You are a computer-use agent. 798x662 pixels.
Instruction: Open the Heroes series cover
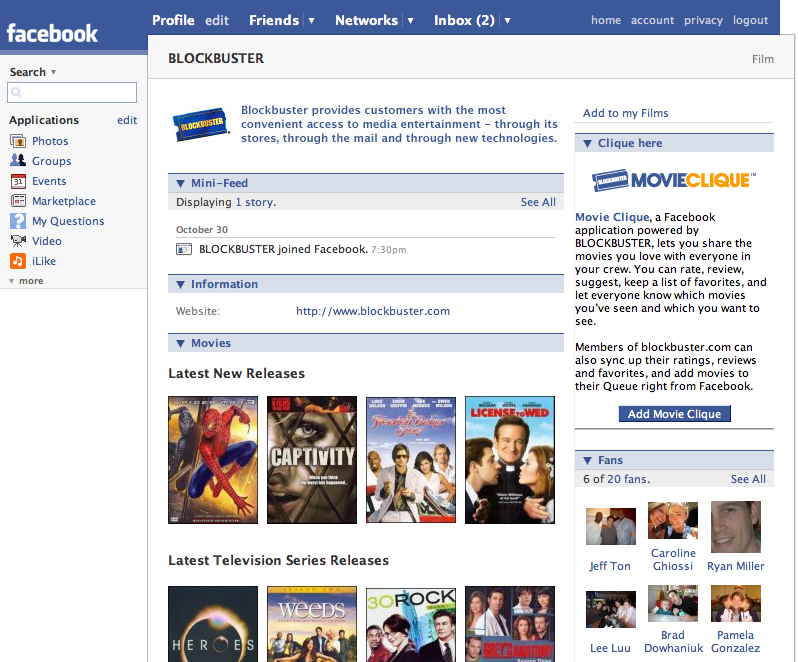click(213, 624)
